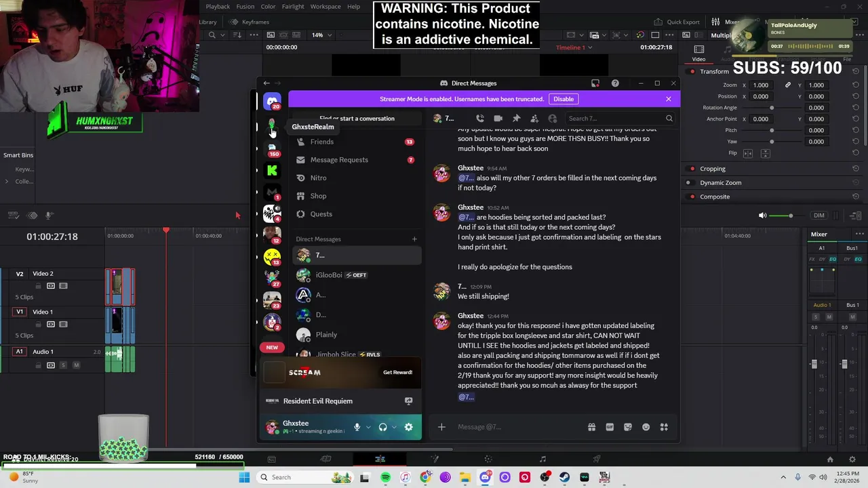
Task: Open Message Requests in Discord
Action: 357,160
